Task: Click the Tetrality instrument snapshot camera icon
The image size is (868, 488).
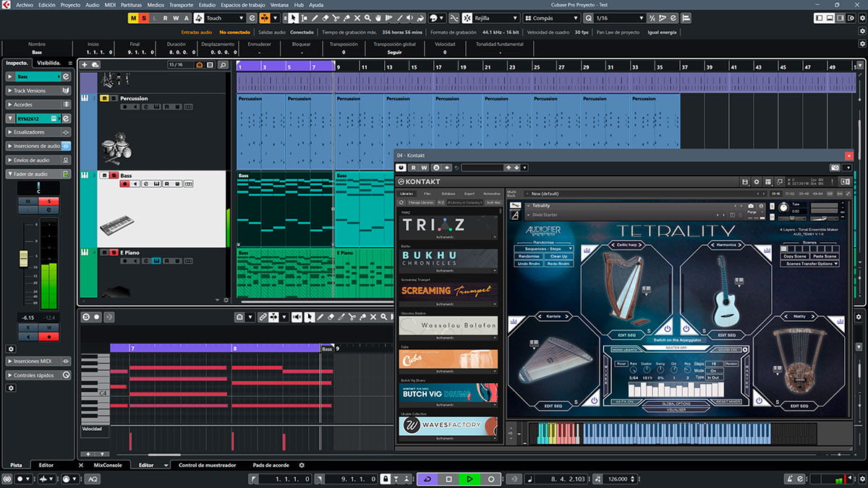Action: tap(751, 206)
